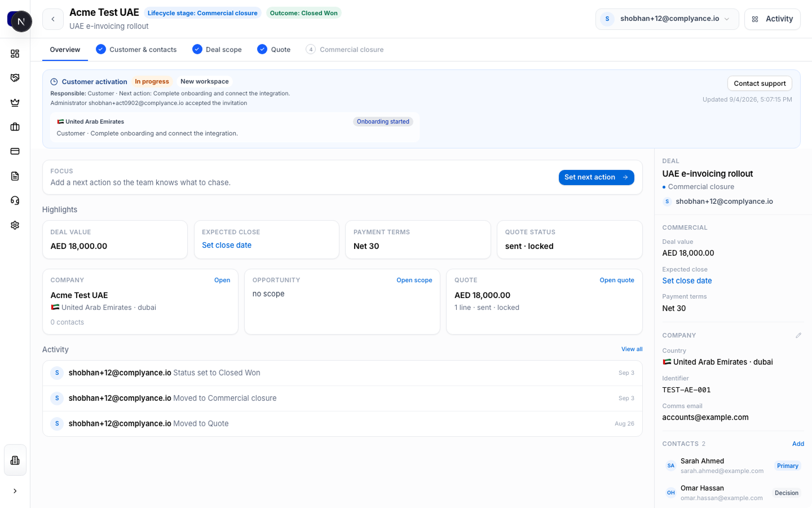812x508 pixels.
Task: Switch to the Deal scope tab
Action: coord(217,50)
